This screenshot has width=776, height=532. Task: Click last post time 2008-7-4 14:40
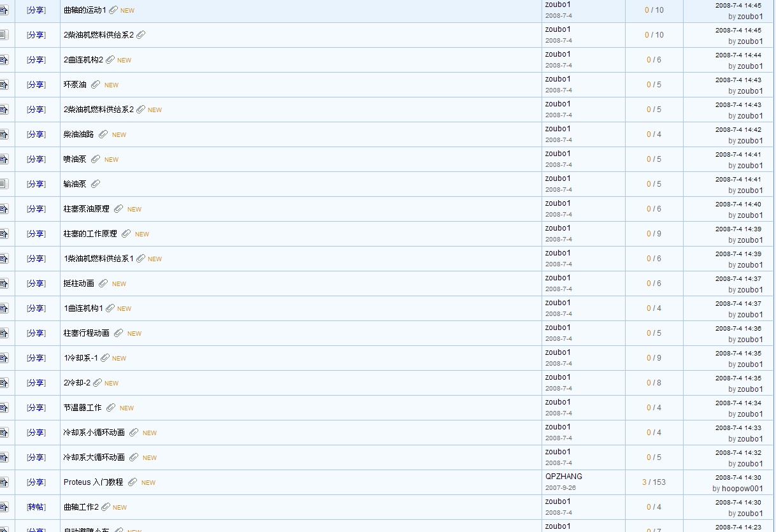point(738,204)
